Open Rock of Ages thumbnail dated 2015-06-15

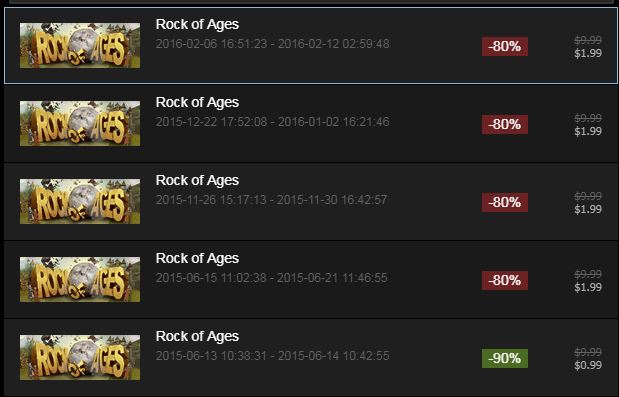click(x=80, y=279)
